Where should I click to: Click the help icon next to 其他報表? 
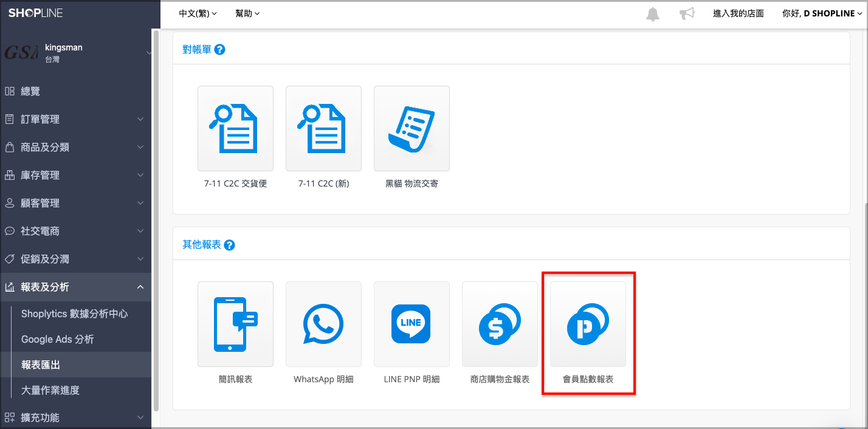[229, 245]
